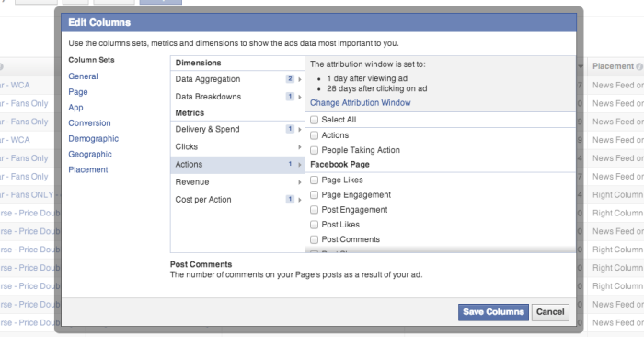Tick the Post Likes checkbox

tap(315, 225)
